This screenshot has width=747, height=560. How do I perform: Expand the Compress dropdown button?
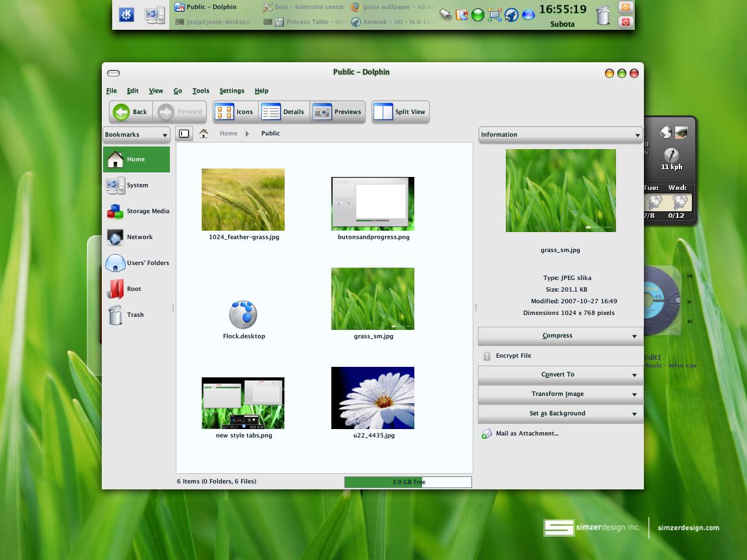(x=560, y=336)
